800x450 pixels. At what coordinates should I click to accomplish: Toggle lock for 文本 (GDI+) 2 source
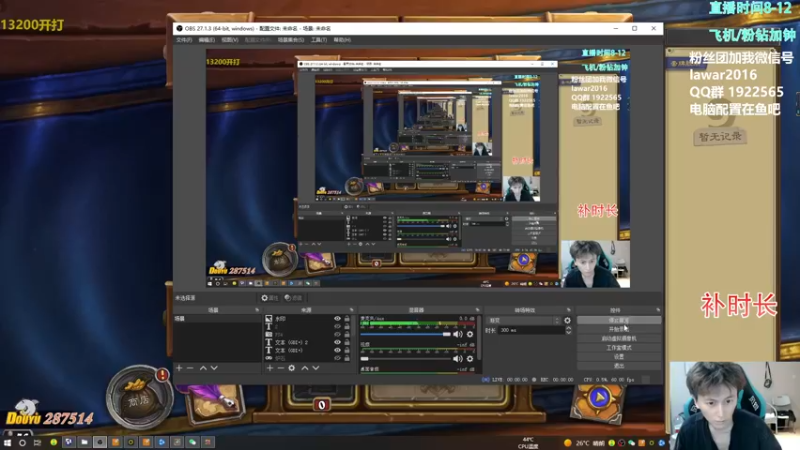(347, 342)
